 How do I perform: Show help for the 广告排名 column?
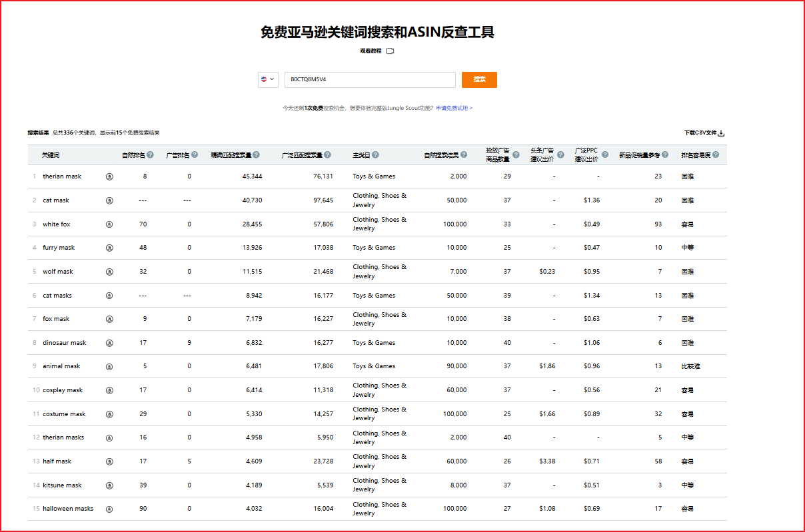tap(195, 155)
